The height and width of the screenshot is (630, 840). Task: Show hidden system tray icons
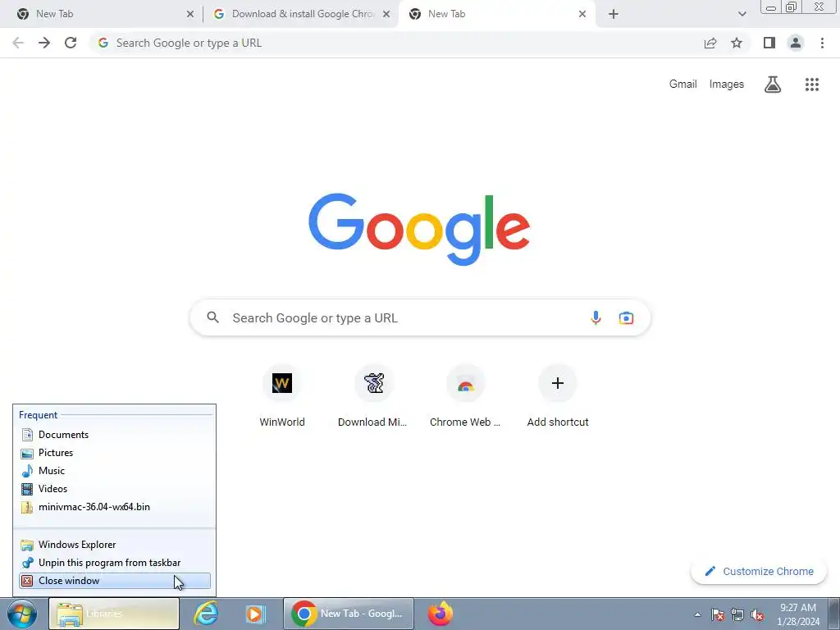coord(697,614)
